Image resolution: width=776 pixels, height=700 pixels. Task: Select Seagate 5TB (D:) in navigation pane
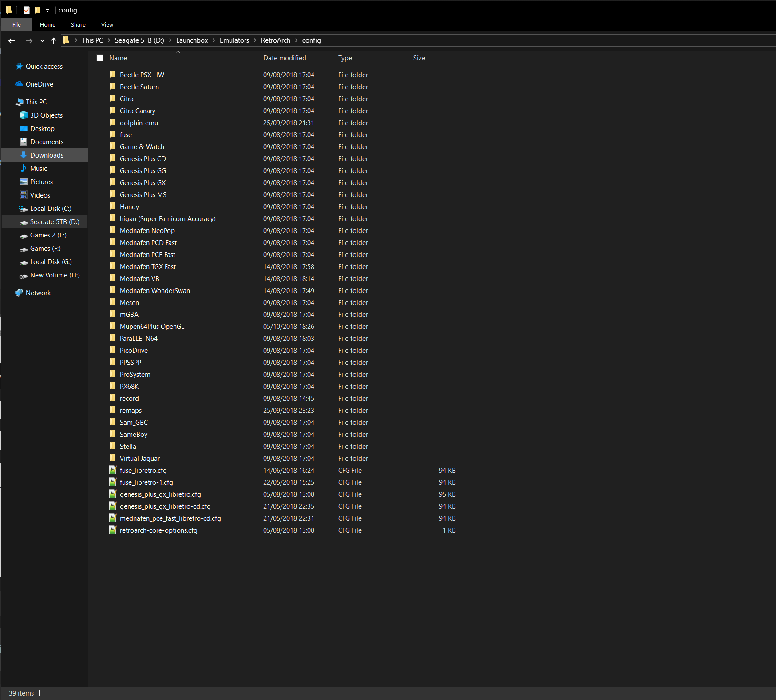click(x=45, y=222)
